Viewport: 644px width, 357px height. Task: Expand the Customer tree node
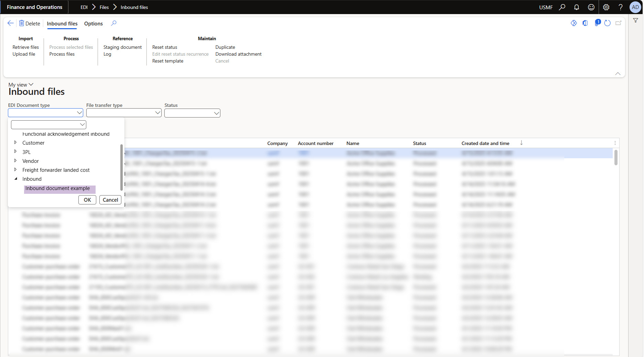point(15,143)
